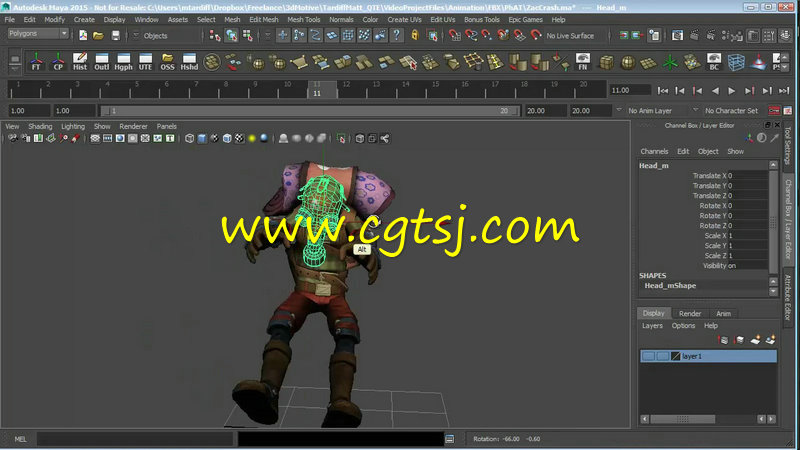
Task: Select by hierarchy mode icon
Action: [x=215, y=35]
